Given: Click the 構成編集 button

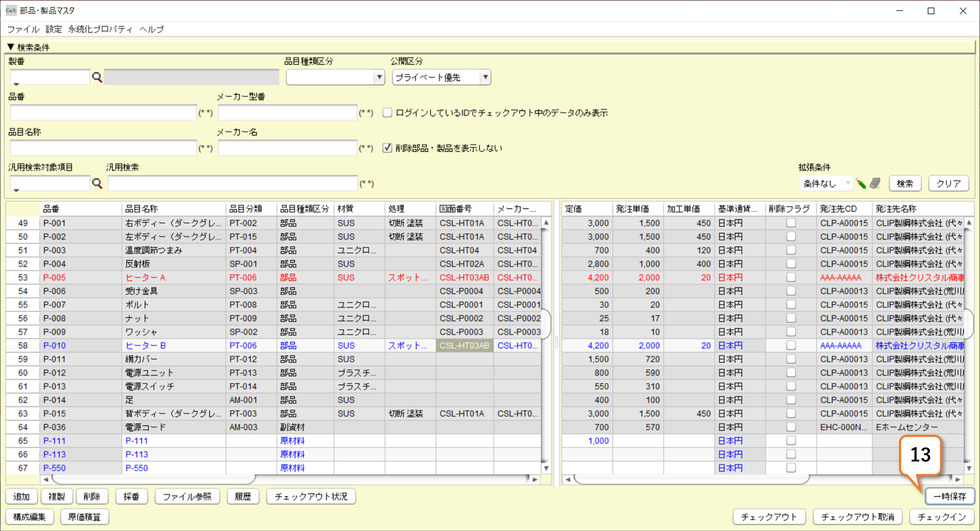Looking at the screenshot, I should (x=30, y=517).
